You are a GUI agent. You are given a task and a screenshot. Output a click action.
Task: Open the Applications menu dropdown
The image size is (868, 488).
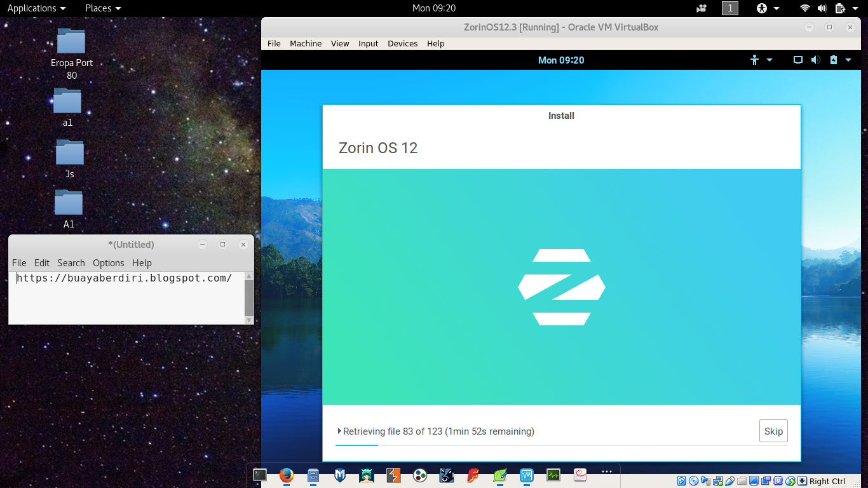(x=36, y=8)
